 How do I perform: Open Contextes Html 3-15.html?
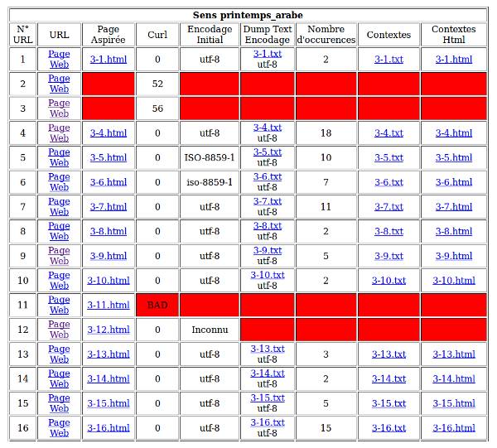point(454,403)
